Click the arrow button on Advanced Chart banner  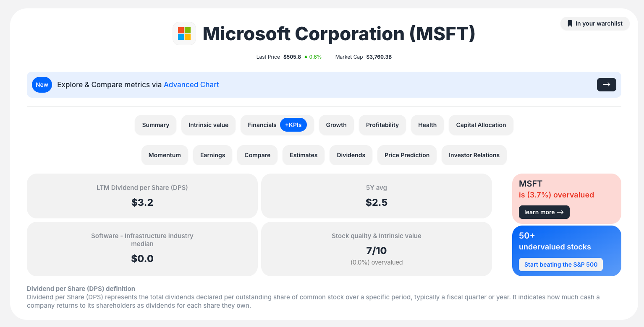tap(606, 85)
